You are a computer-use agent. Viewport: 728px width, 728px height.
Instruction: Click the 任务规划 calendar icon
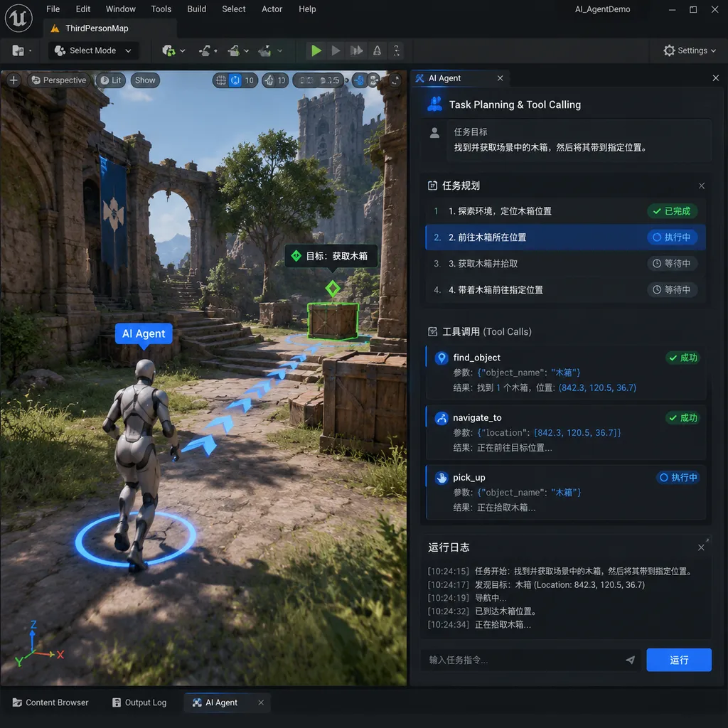tap(432, 186)
